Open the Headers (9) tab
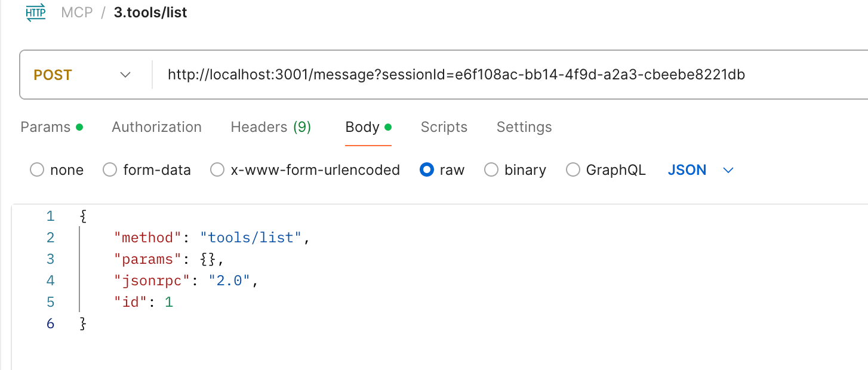This screenshot has width=868, height=370. coord(271,127)
